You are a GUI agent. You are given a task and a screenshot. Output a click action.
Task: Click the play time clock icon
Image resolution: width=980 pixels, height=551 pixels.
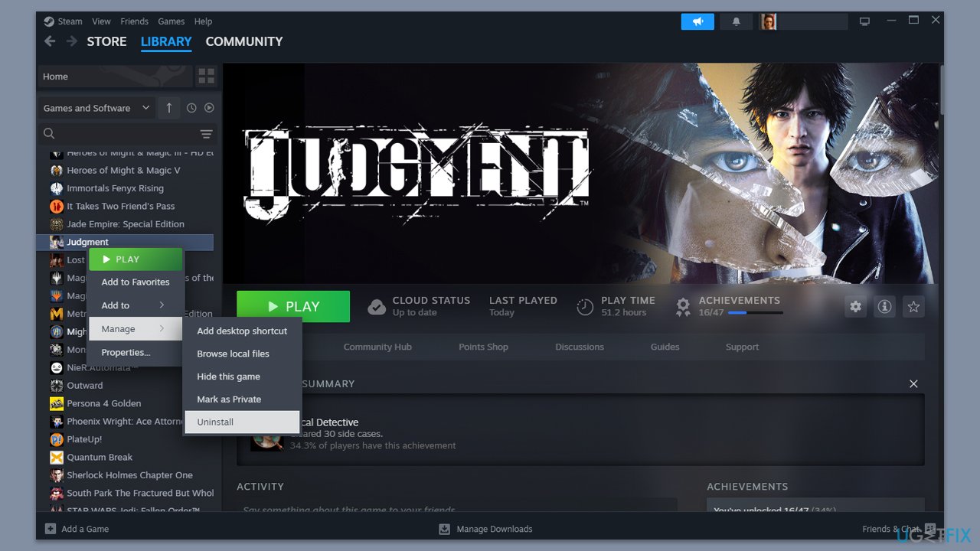[585, 306]
